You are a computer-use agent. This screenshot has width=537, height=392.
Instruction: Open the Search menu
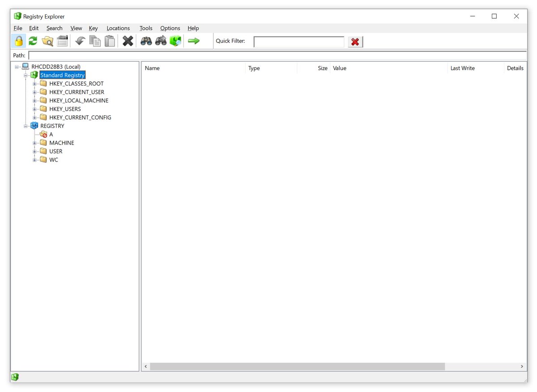coord(55,28)
